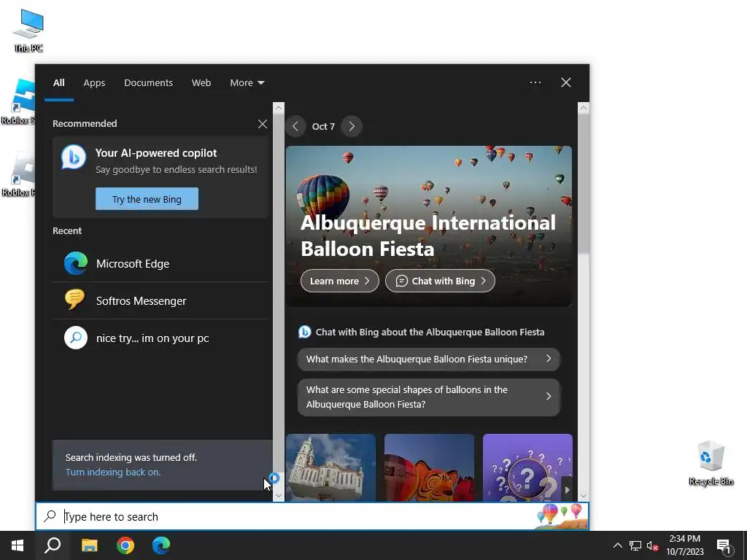
Task: Click the Windows Start button
Action: pyautogui.click(x=18, y=545)
